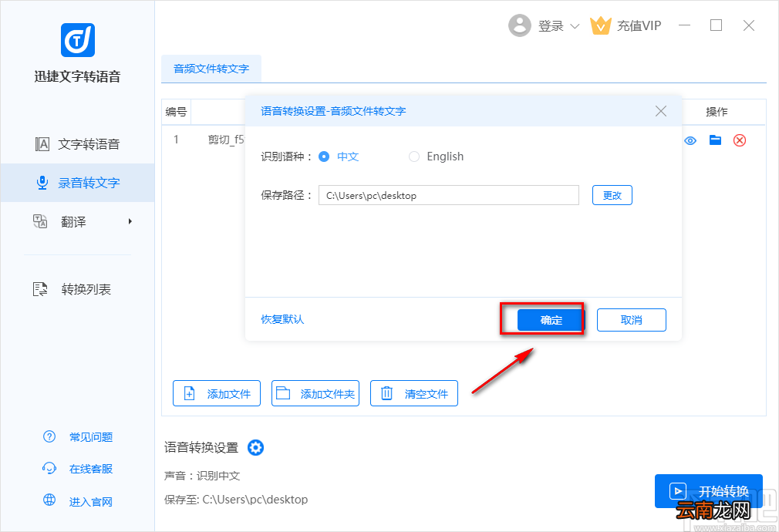Open 常见问题 link

pos(91,437)
